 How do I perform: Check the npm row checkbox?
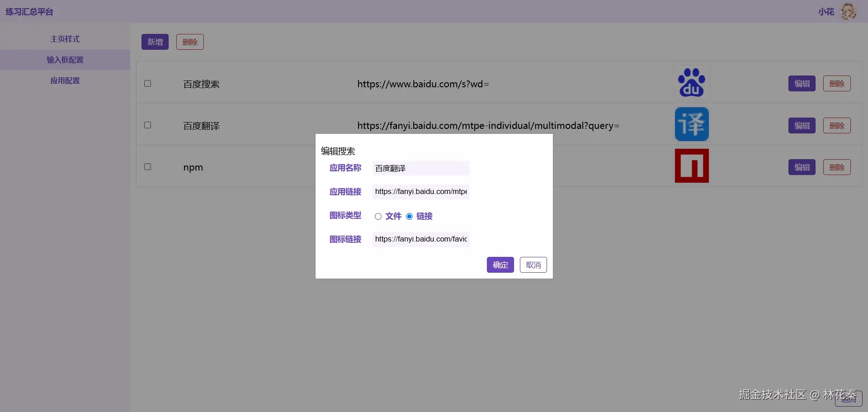pyautogui.click(x=147, y=166)
